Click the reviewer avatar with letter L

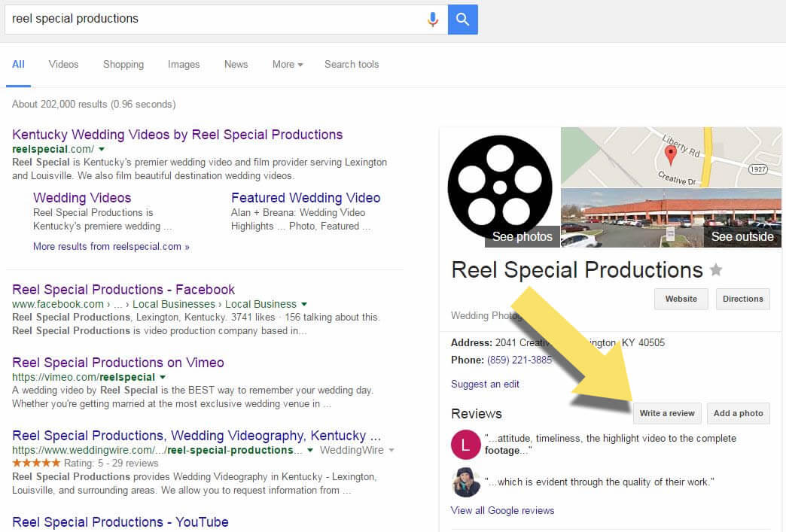[x=466, y=444]
